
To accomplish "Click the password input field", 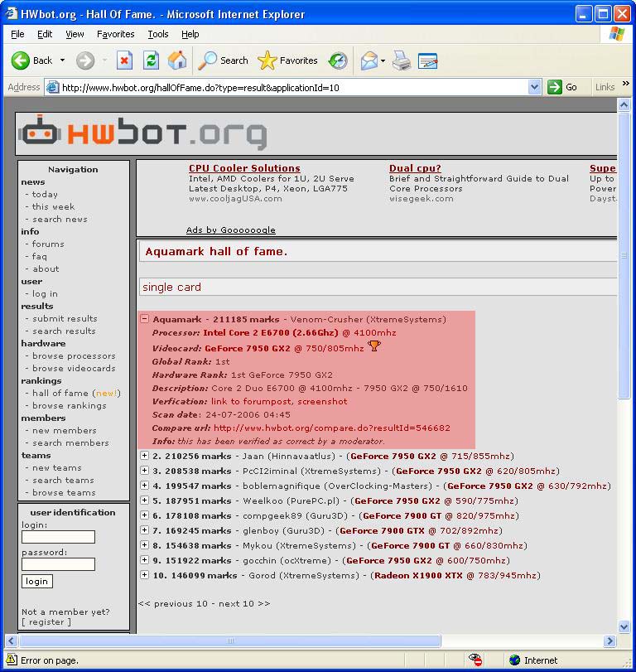I will tap(58, 564).
